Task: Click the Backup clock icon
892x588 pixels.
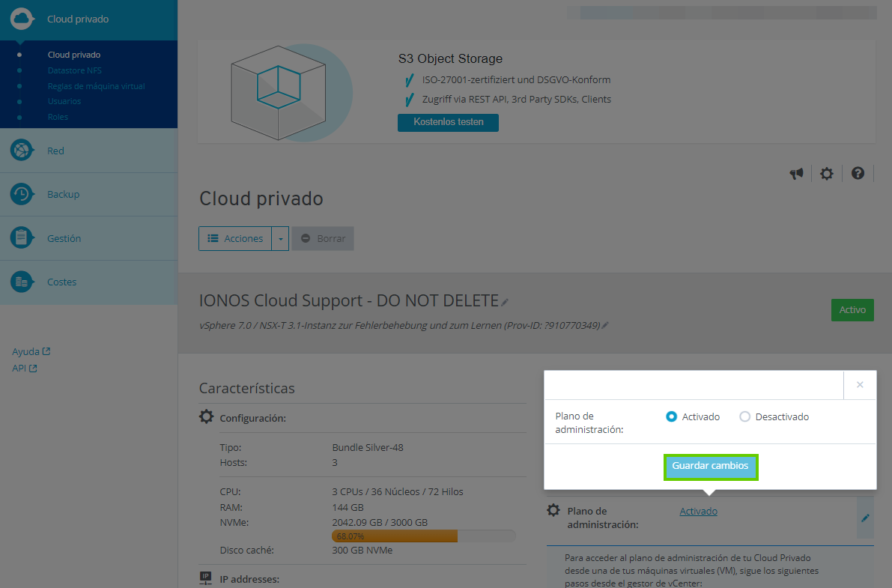Action: 22,194
